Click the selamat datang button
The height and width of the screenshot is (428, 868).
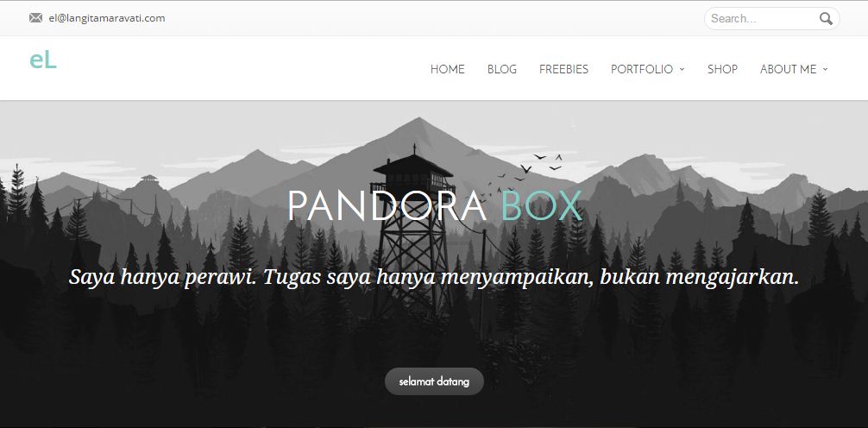point(434,381)
